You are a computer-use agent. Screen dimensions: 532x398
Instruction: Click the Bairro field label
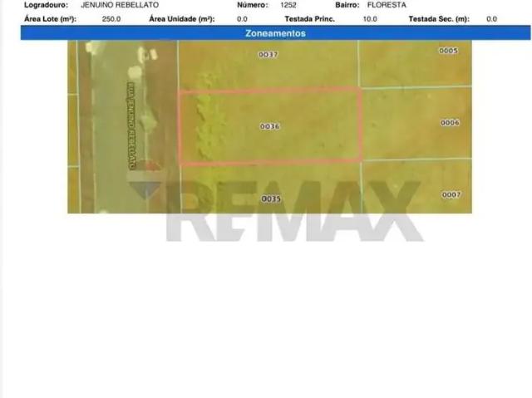(347, 5)
